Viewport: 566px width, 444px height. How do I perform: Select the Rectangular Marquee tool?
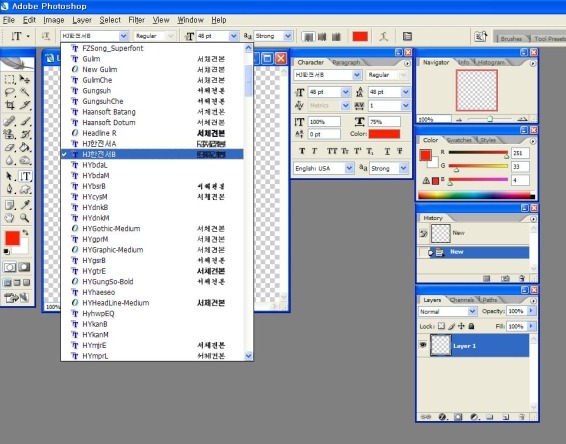9,79
